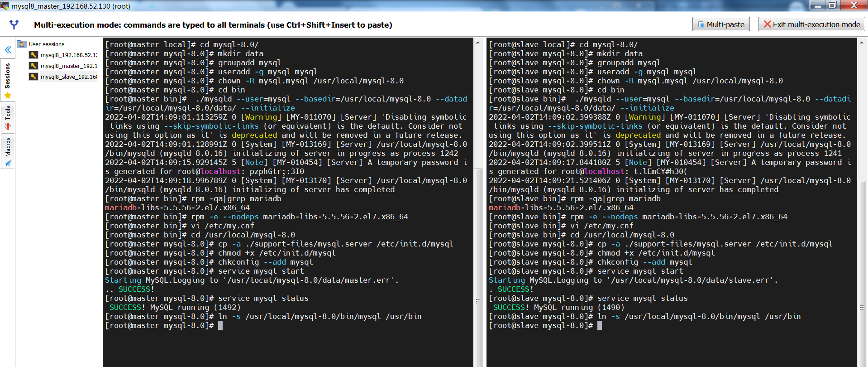
Task: Click the scroll-up arrow of the master terminal
Action: (478, 42)
